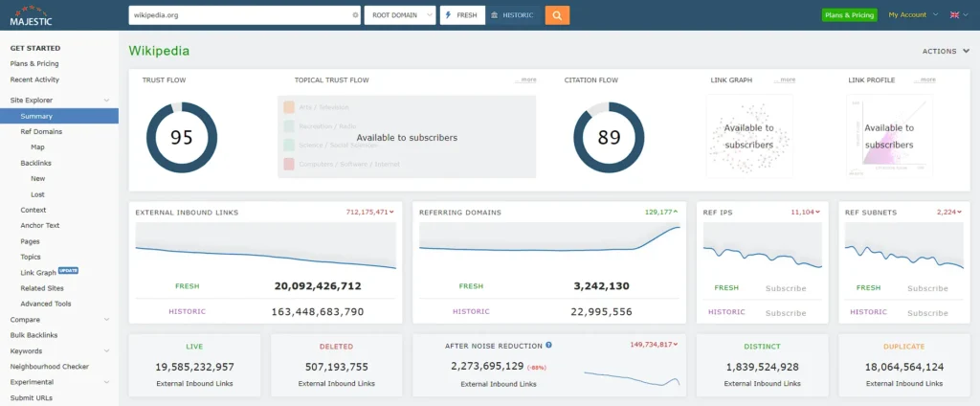980x406 pixels.
Task: Click the green Plans & Pricing button
Action: (x=850, y=15)
